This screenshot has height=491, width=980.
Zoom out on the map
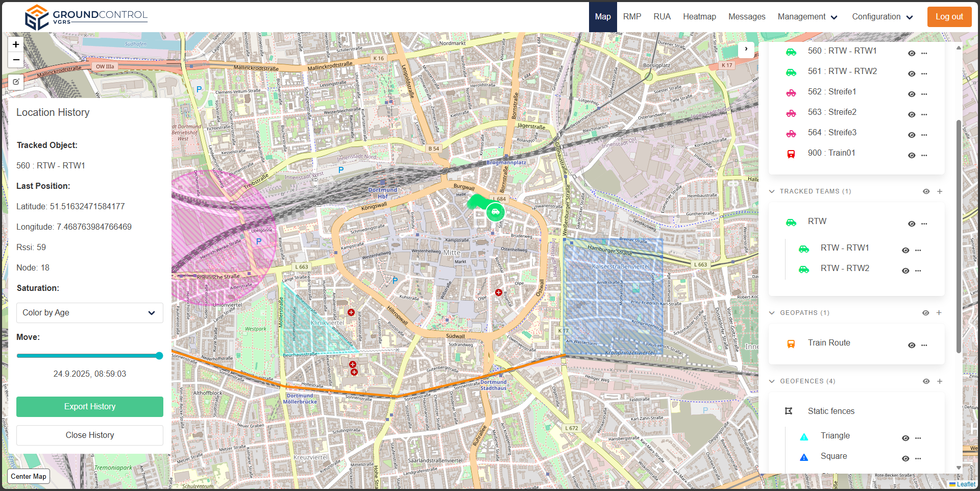16,60
